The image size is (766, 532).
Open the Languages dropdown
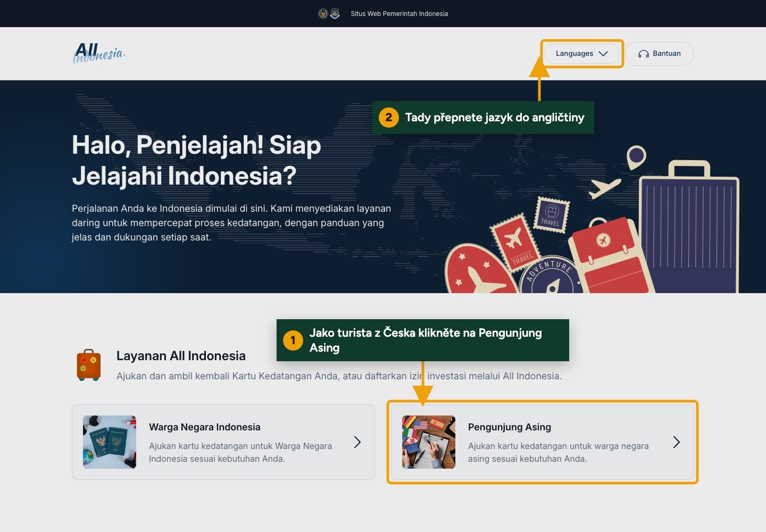(x=582, y=54)
